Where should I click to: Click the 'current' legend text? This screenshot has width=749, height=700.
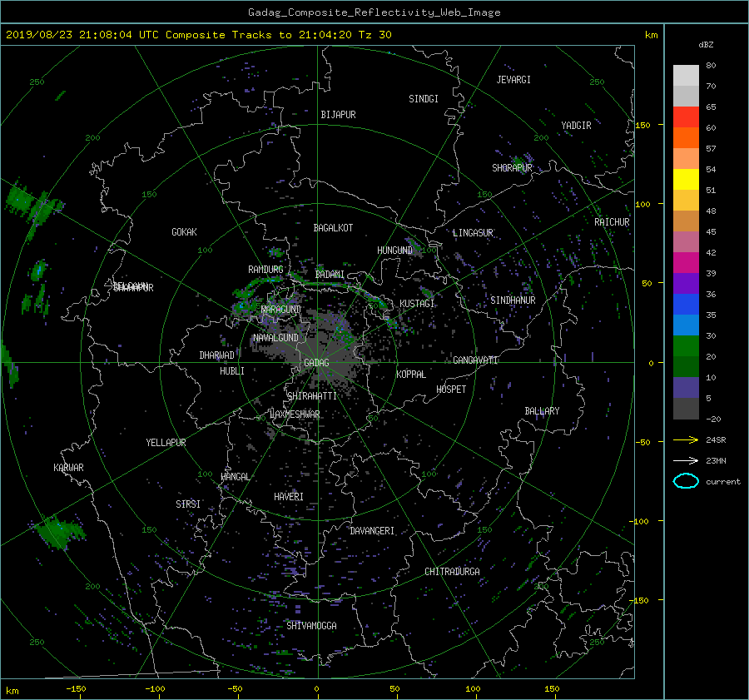tap(722, 482)
